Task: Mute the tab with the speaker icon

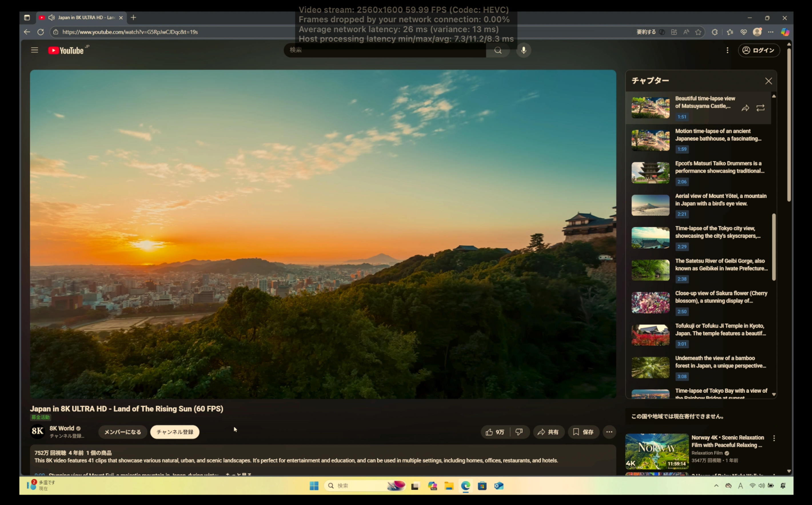Action: 51,17
